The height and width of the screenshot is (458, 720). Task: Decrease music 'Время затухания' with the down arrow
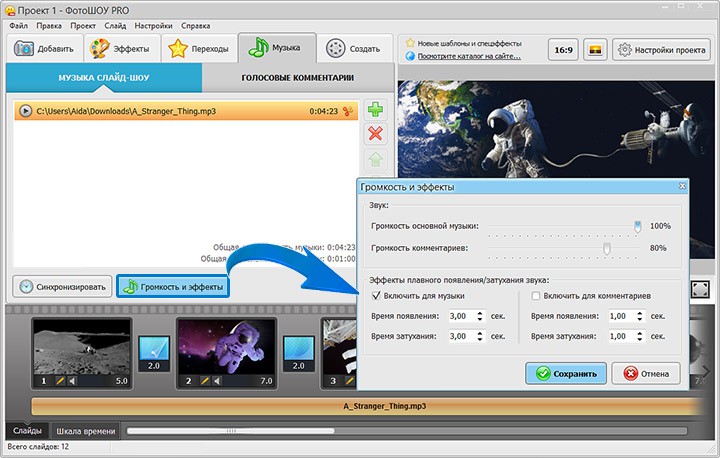pyautogui.click(x=480, y=339)
